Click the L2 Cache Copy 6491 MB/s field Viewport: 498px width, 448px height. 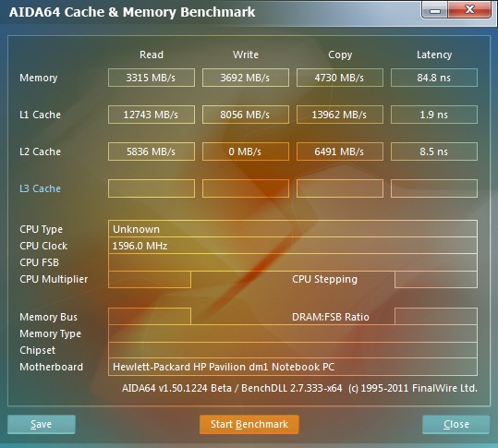[340, 151]
